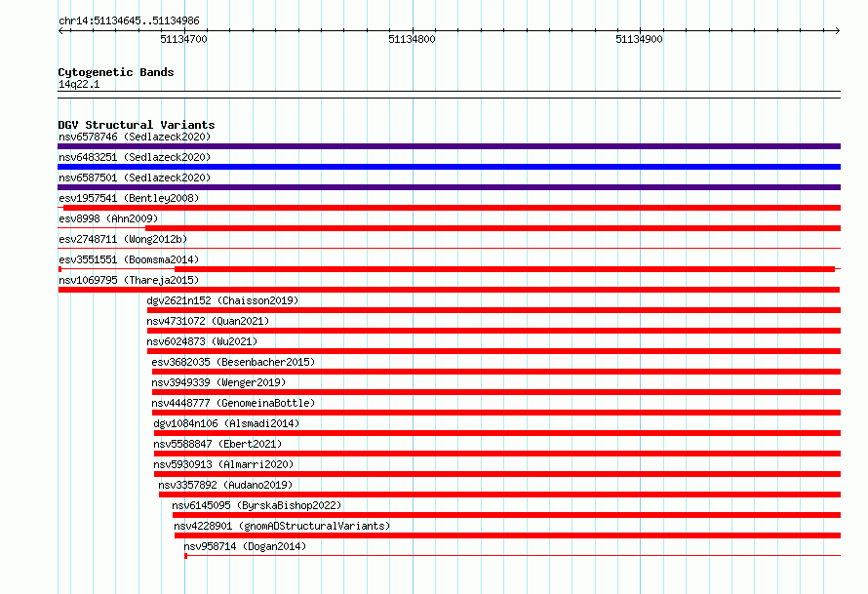Select the esv3682035 (Besenbacher2015) label
Screen dimensions: 868x594
click(233, 362)
